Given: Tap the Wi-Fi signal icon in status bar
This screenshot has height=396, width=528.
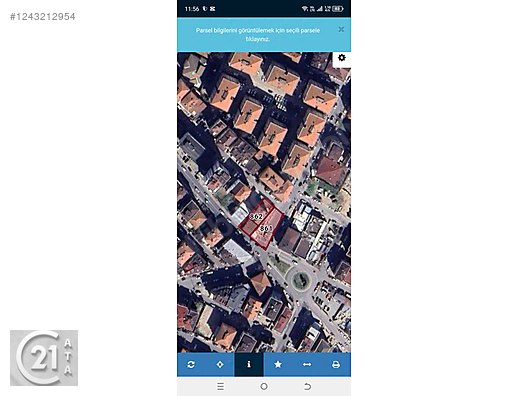Looking at the screenshot, I should 304,9.
